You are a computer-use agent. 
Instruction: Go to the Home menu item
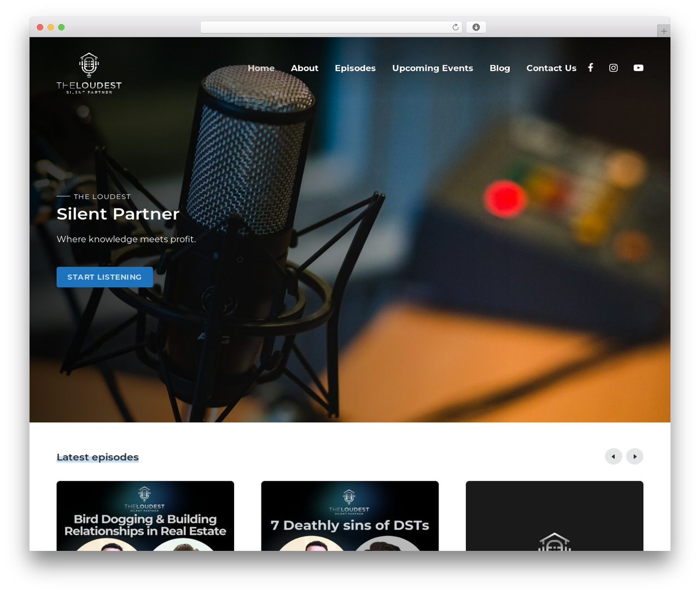coord(261,68)
